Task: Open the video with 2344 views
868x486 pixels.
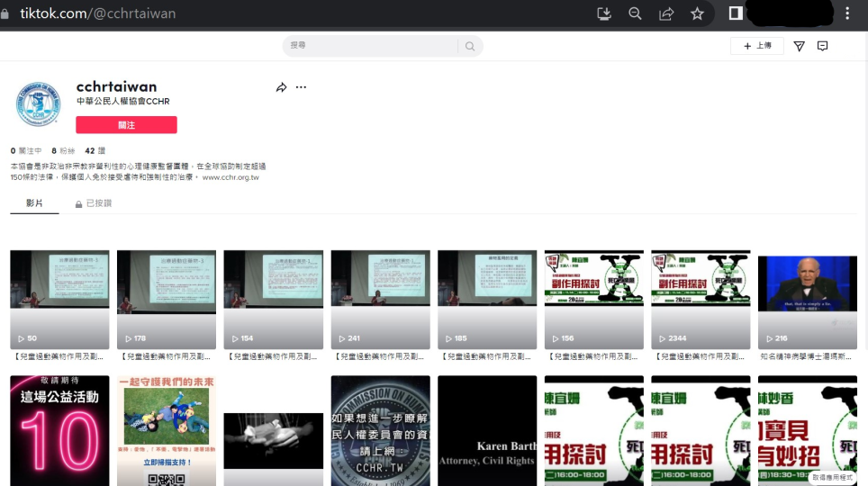Action: coord(701,300)
